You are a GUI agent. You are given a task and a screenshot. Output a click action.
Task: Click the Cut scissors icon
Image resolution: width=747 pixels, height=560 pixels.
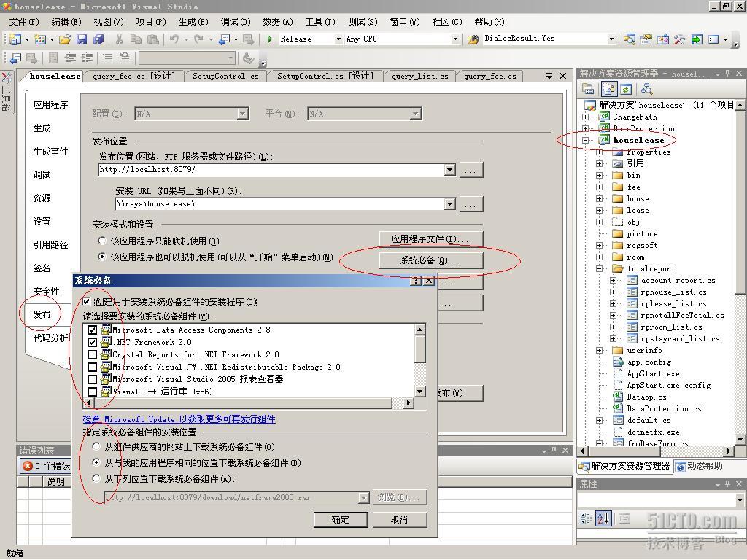pos(119,39)
